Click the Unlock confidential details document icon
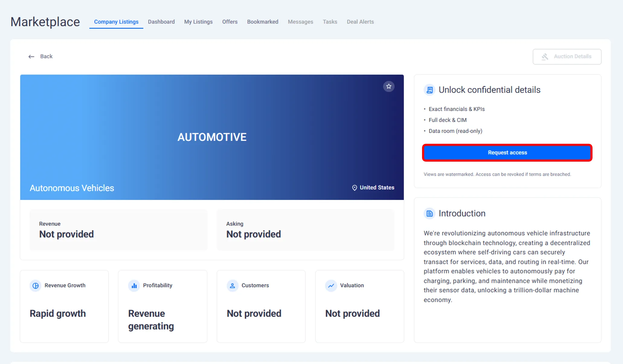 coord(429,90)
